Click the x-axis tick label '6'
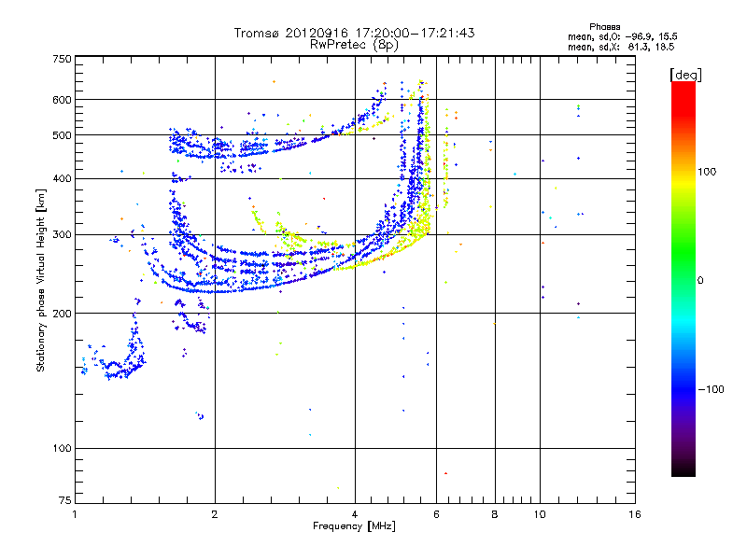This screenshot has height=560, width=747. coord(436,514)
